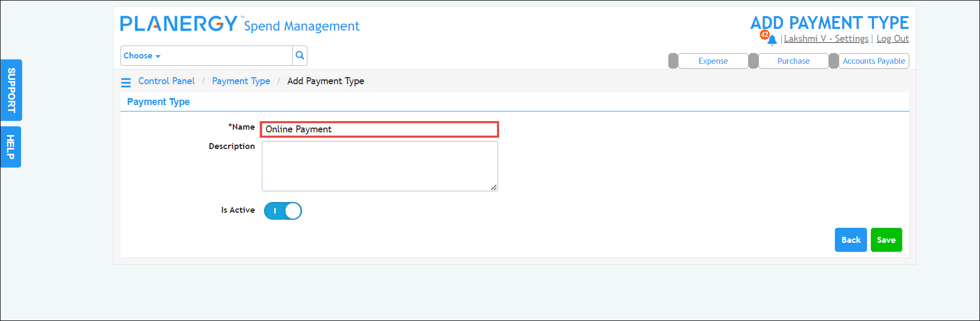
Task: Open the notifications bell icon
Action: (x=772, y=40)
